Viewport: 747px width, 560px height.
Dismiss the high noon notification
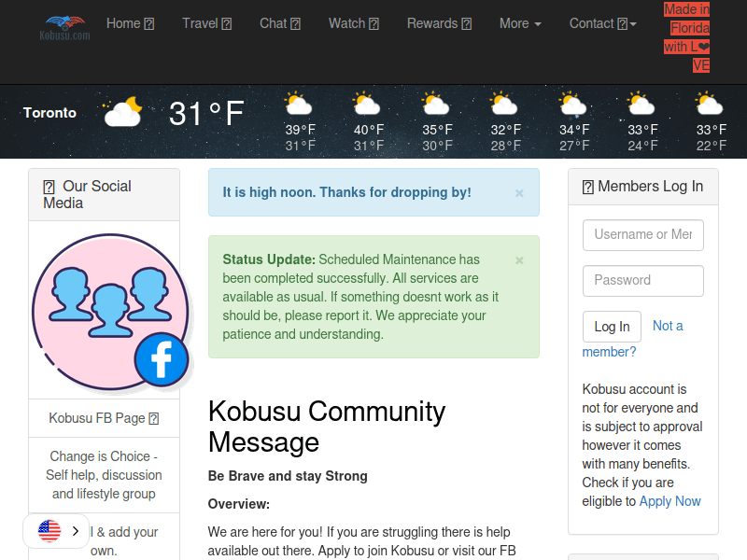coord(519,192)
